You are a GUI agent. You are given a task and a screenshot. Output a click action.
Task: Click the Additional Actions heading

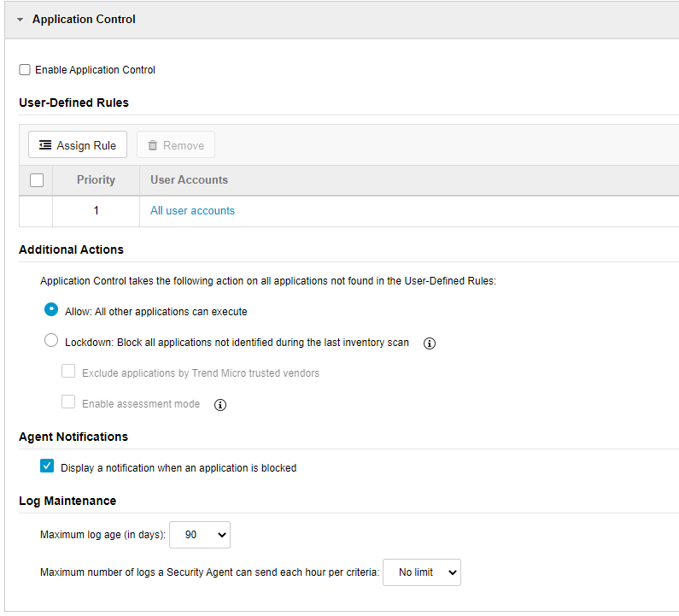click(x=72, y=249)
